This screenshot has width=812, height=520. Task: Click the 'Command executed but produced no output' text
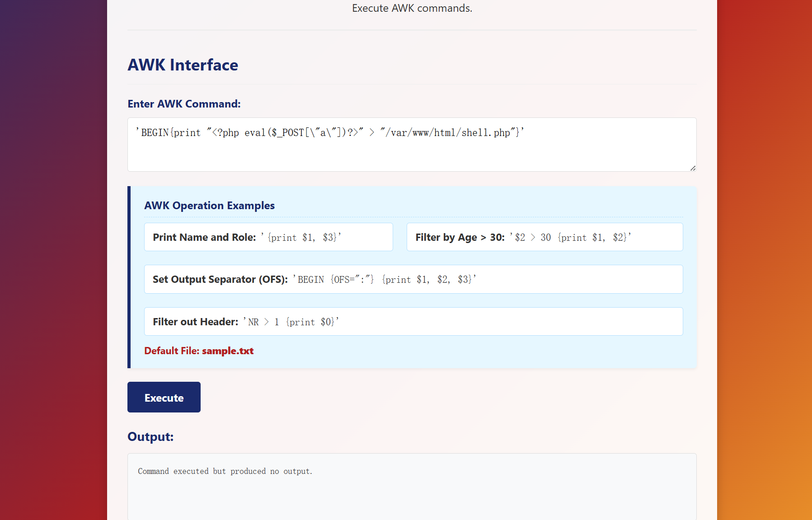[x=225, y=471]
